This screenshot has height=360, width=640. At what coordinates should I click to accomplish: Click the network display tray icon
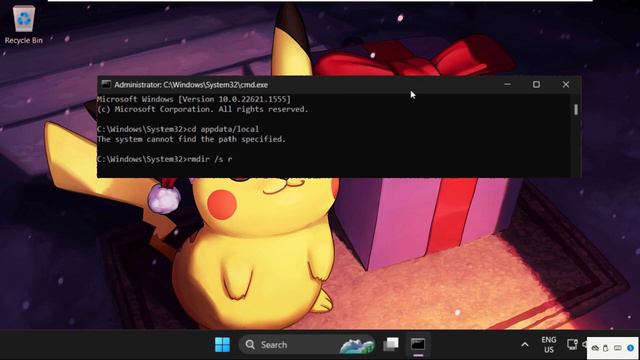[572, 344]
